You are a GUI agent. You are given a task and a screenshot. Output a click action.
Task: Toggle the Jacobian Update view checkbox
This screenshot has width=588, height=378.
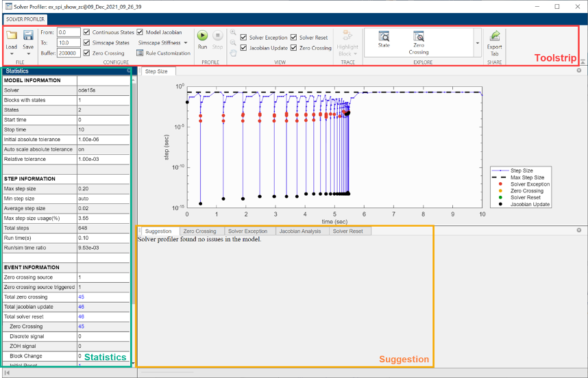(x=243, y=48)
